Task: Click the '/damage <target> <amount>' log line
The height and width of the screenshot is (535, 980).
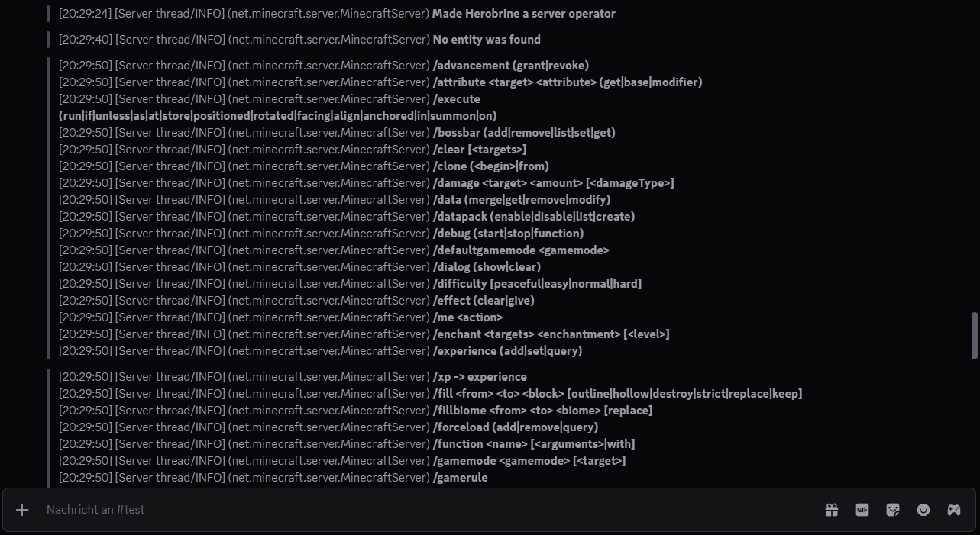Action: tap(367, 183)
